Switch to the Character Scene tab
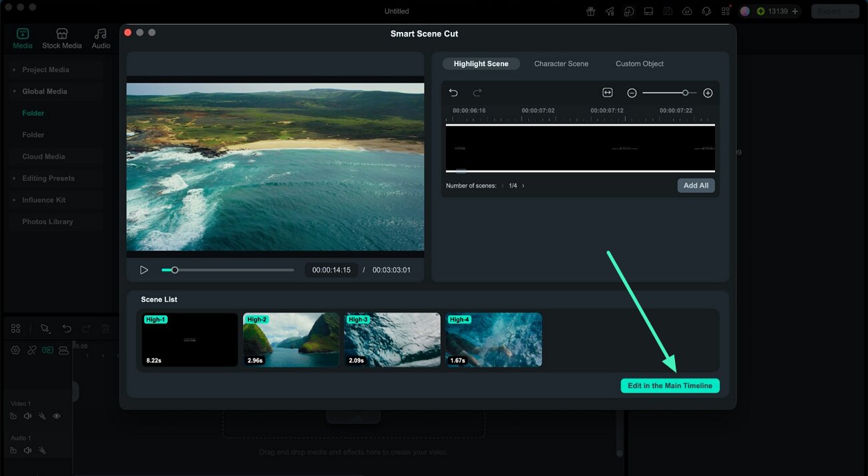This screenshot has height=476, width=868. pos(561,63)
